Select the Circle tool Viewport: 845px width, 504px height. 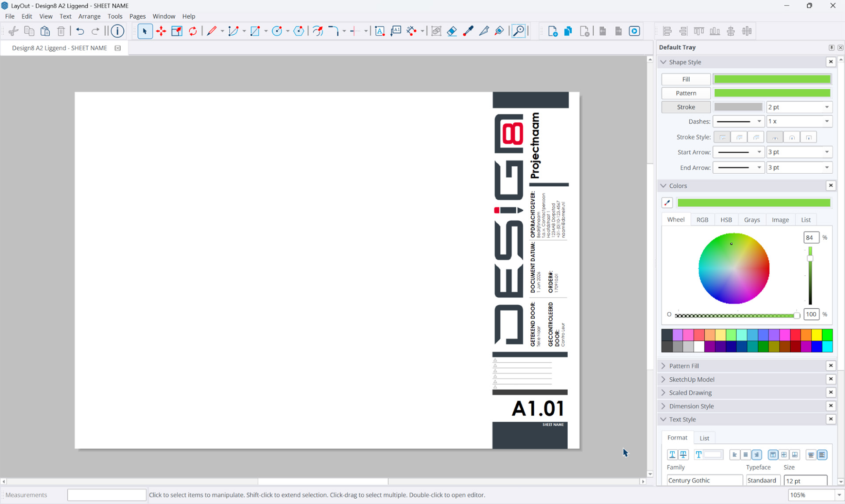[277, 31]
